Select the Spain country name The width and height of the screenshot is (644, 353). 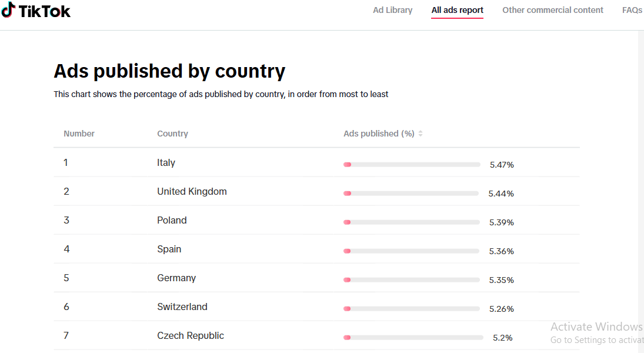169,249
